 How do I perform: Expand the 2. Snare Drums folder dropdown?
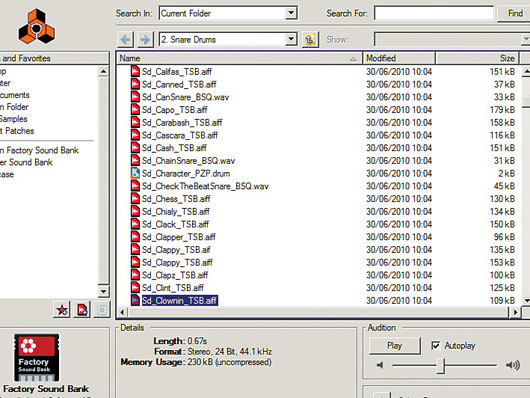point(228,40)
